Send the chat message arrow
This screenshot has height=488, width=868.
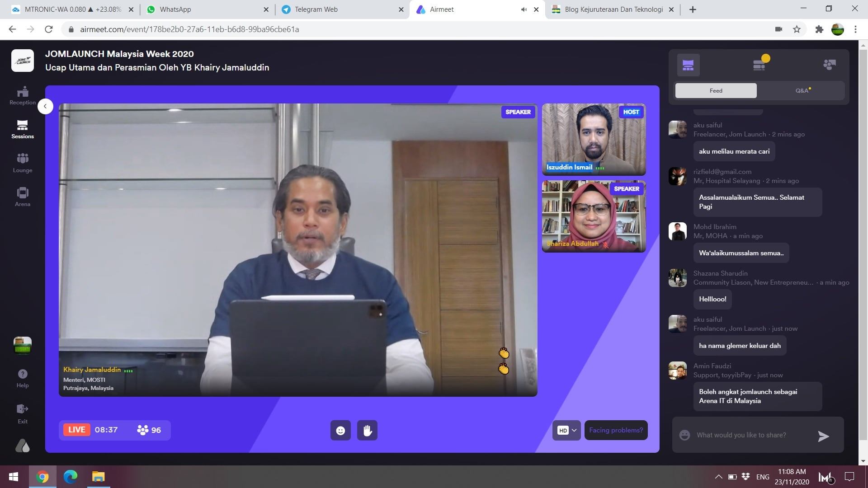click(x=823, y=436)
